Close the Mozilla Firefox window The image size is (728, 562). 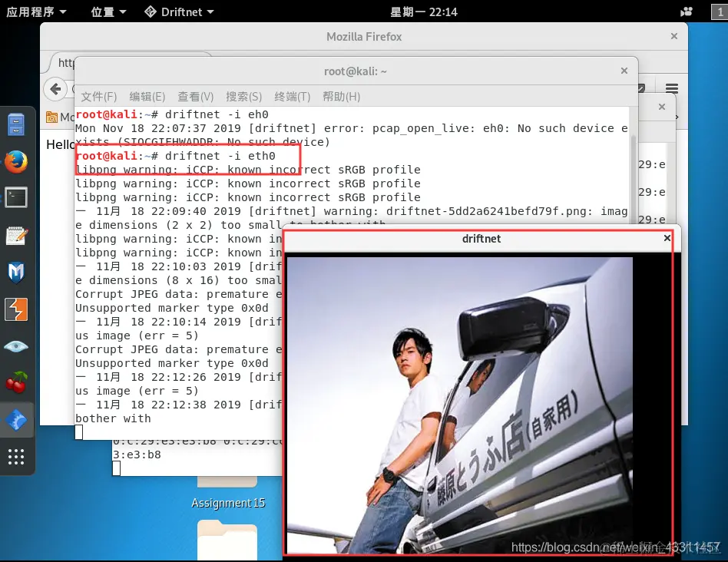click(674, 36)
